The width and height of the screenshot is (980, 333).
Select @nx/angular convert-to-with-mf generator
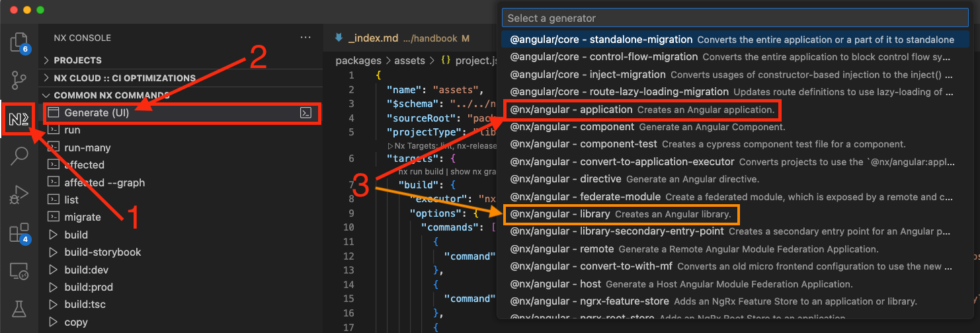[735, 266]
